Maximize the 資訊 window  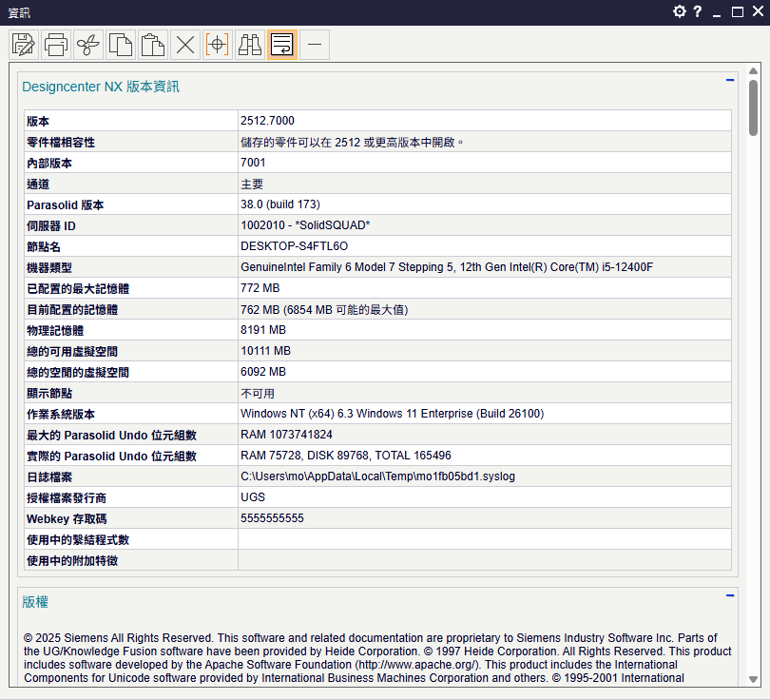point(737,11)
